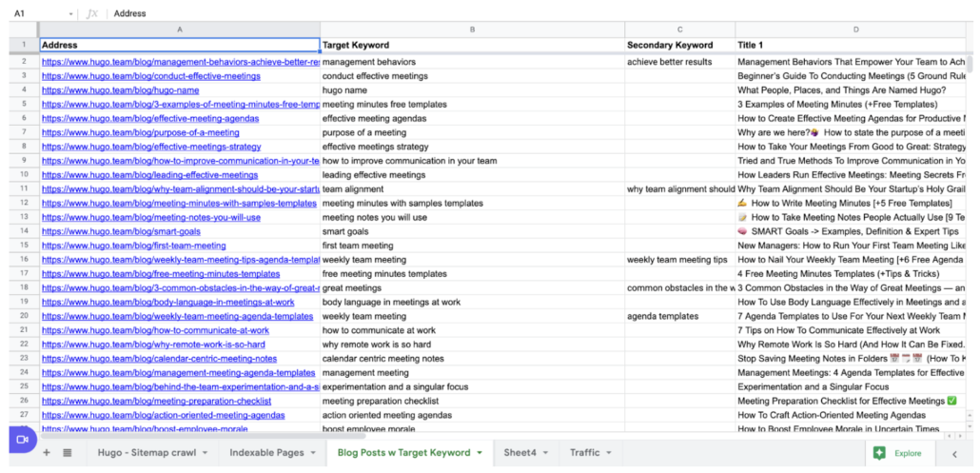Open the Explore panel
This screenshot has height=473, width=980.
click(900, 454)
